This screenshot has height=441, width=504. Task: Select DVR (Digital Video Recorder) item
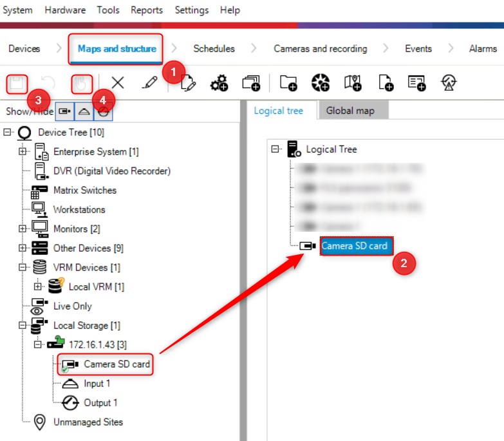click(112, 171)
